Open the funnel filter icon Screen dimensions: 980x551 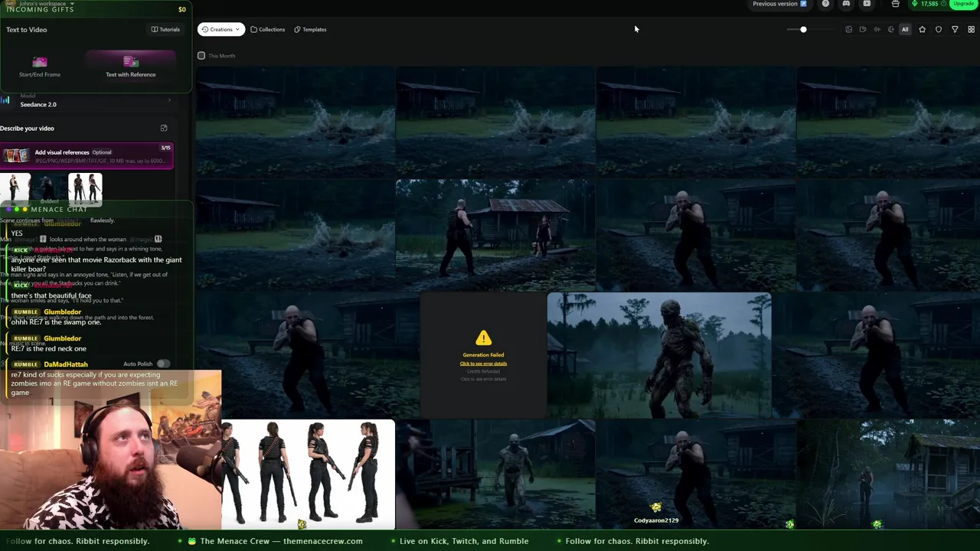pyautogui.click(x=955, y=29)
